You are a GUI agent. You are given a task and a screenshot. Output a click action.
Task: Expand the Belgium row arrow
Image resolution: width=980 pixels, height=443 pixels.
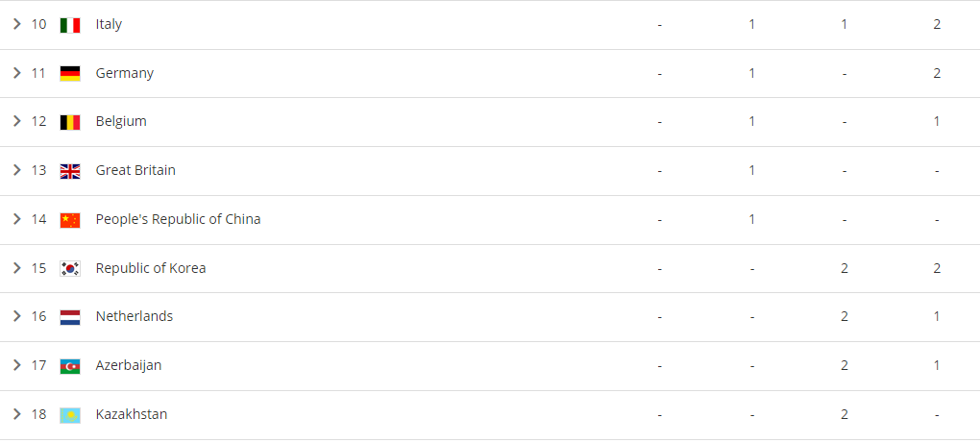point(16,121)
